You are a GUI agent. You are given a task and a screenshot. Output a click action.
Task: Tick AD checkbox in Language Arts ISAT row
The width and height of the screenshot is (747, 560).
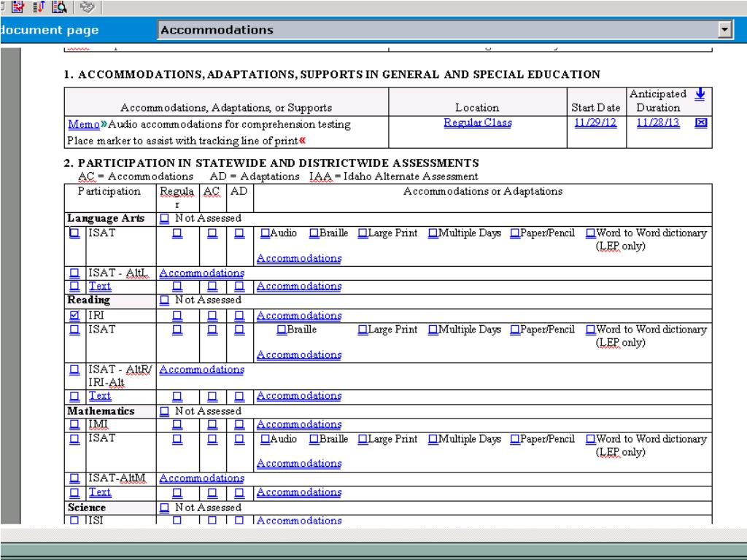(239, 233)
